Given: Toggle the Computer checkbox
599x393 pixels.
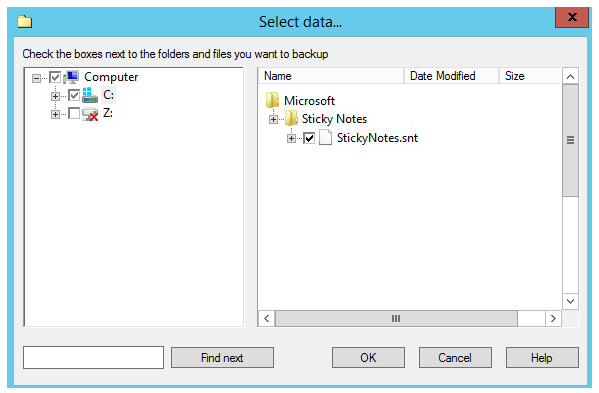Looking at the screenshot, I should [55, 78].
